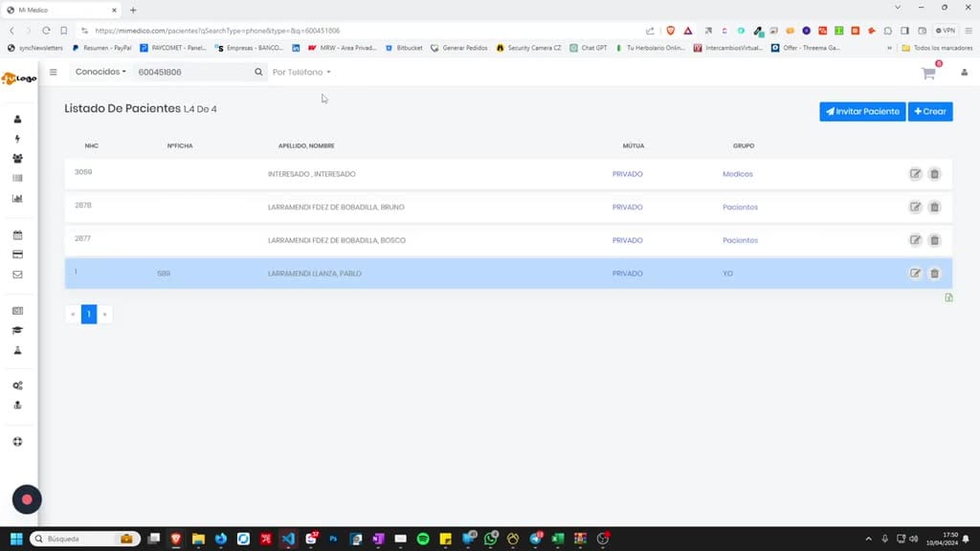Click the Crear button
The width and height of the screenshot is (980, 551).
[930, 111]
